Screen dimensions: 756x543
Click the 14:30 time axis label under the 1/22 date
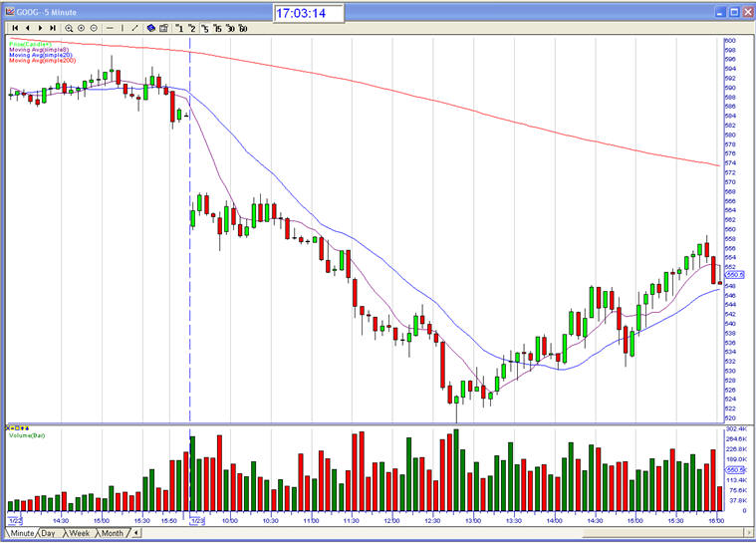tap(61, 521)
